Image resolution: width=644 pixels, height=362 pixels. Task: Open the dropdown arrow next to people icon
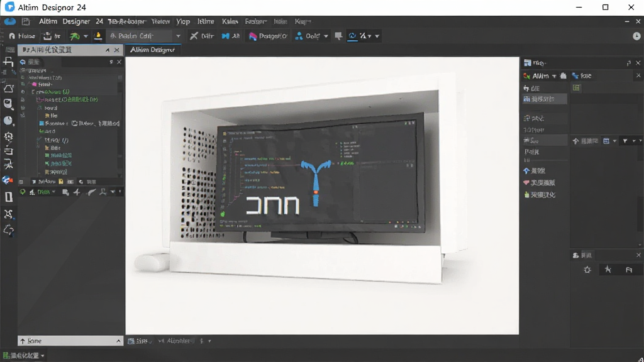pyautogui.click(x=326, y=36)
